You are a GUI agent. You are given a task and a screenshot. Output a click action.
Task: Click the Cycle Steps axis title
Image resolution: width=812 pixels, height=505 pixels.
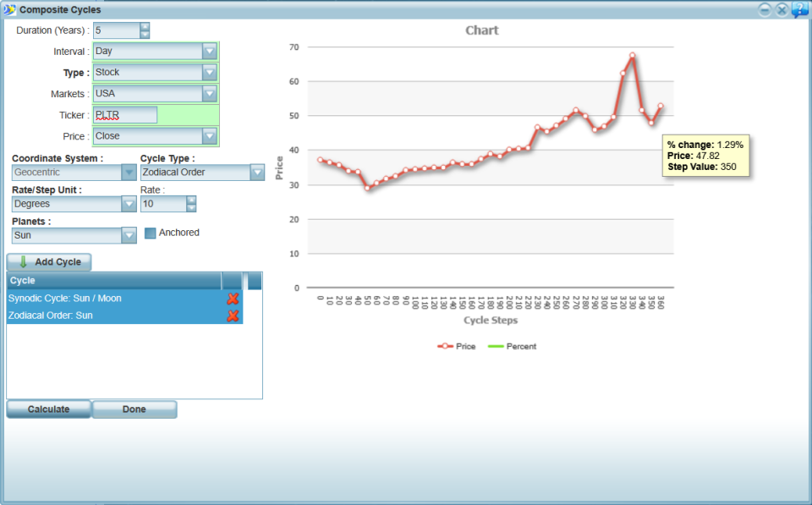491,320
